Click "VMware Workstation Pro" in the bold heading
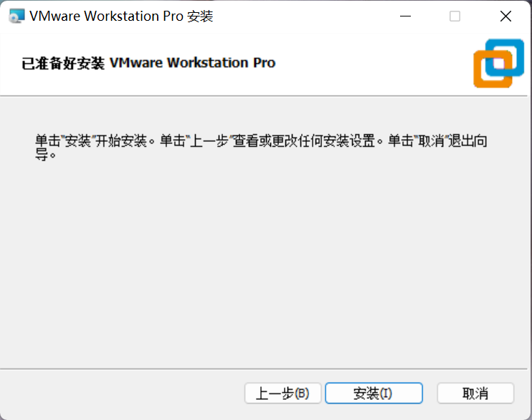The width and height of the screenshot is (532, 420). click(192, 63)
